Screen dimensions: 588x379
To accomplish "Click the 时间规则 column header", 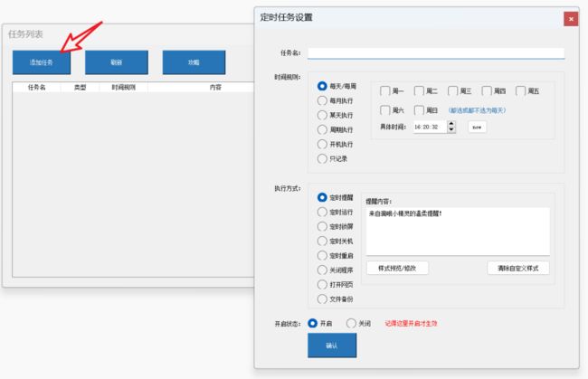I will (123, 87).
